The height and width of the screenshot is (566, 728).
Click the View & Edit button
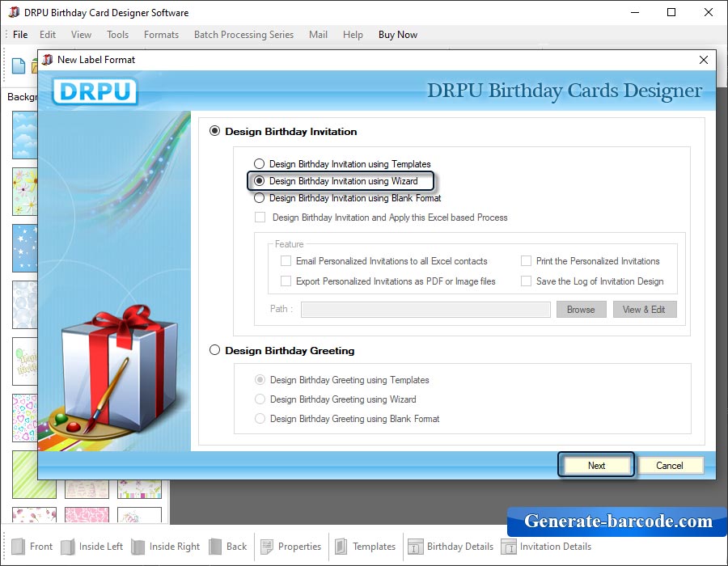pos(644,310)
